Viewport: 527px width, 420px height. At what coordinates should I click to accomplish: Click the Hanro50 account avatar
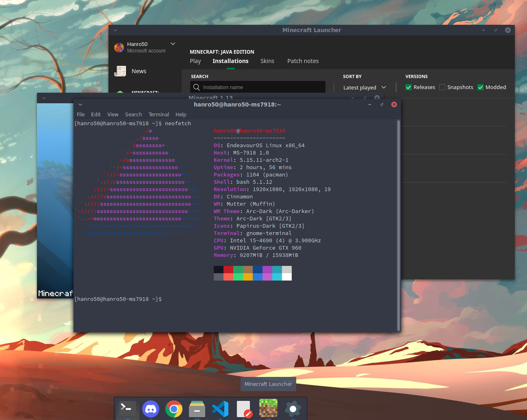[x=119, y=48]
